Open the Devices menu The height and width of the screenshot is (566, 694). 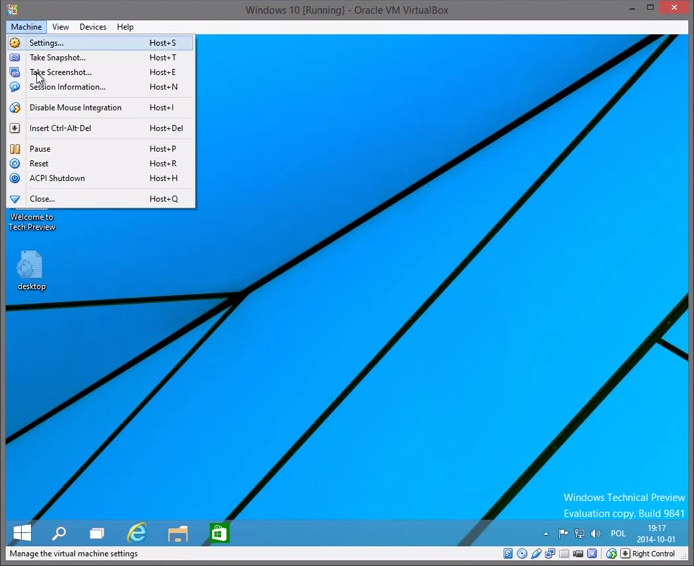[x=93, y=27]
